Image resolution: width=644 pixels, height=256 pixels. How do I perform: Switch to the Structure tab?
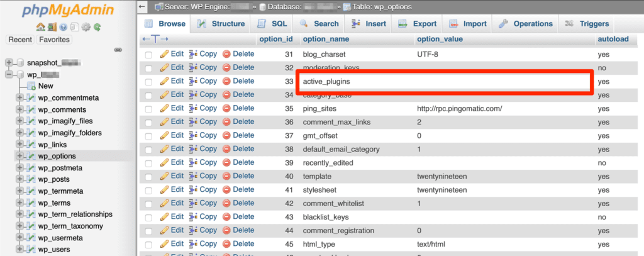pyautogui.click(x=220, y=24)
